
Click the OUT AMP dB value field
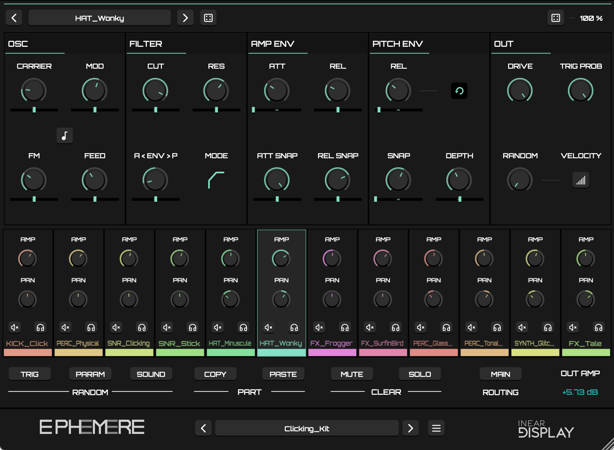click(x=581, y=393)
